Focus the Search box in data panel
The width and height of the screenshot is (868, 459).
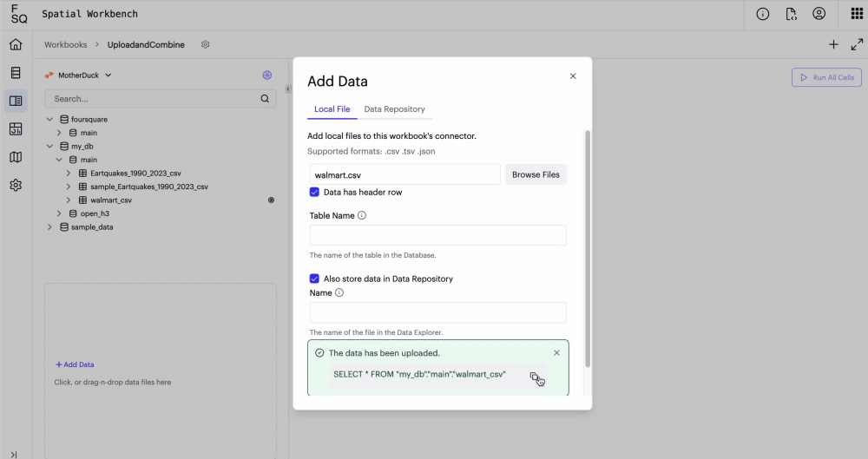coord(161,99)
